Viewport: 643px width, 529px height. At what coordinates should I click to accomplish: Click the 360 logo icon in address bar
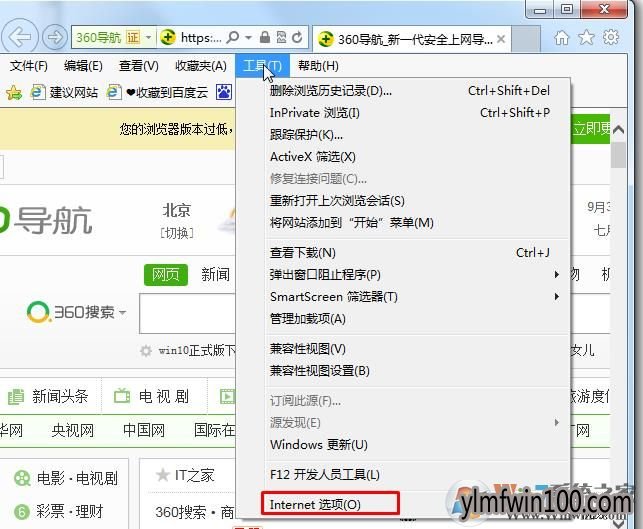tap(167, 37)
